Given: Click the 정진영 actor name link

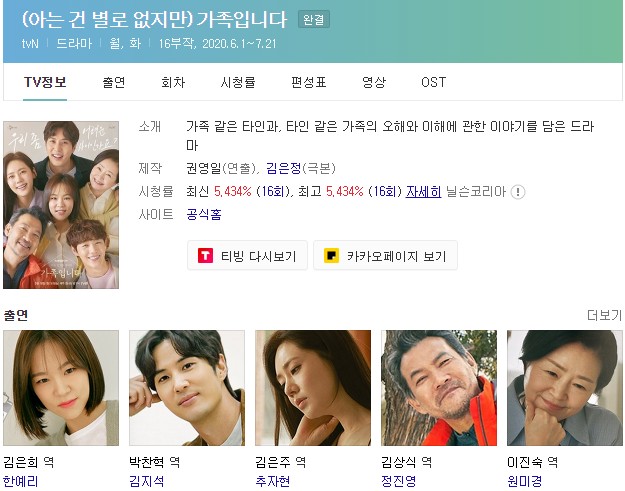Looking at the screenshot, I should click(x=399, y=481).
